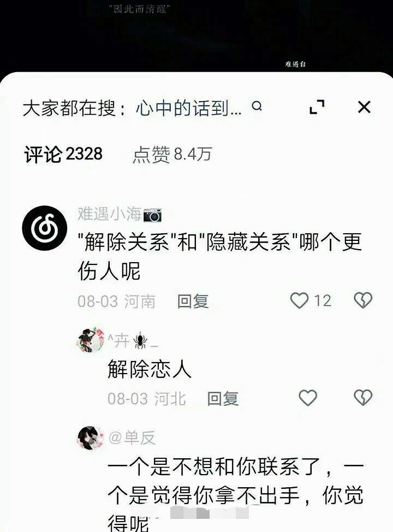Open suggested search 心中的话到…
Viewport: 393px width, 532px height.
[188, 108]
